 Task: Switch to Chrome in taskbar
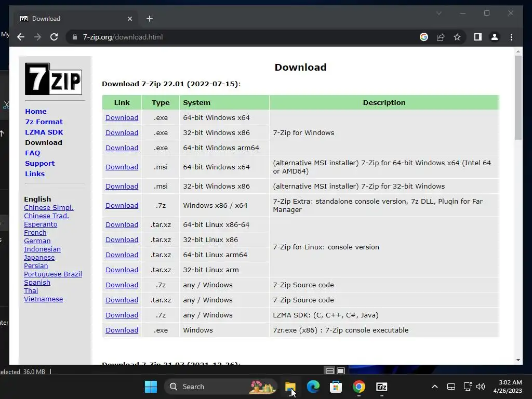coord(358,387)
